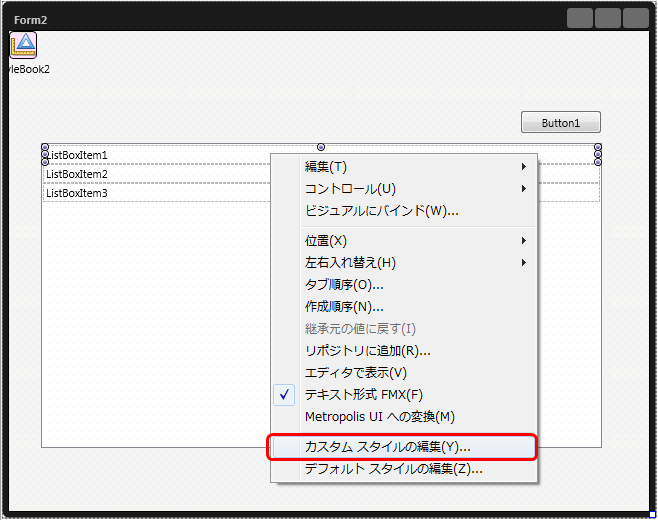Click the leftmost title bar button of Form2
The image size is (658, 520).
point(580,18)
